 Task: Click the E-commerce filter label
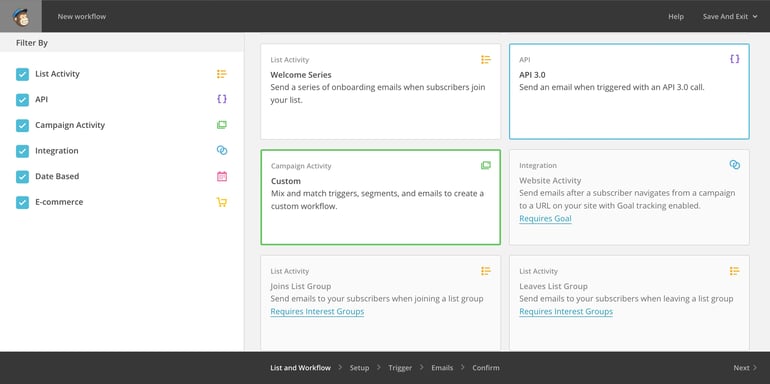click(59, 202)
